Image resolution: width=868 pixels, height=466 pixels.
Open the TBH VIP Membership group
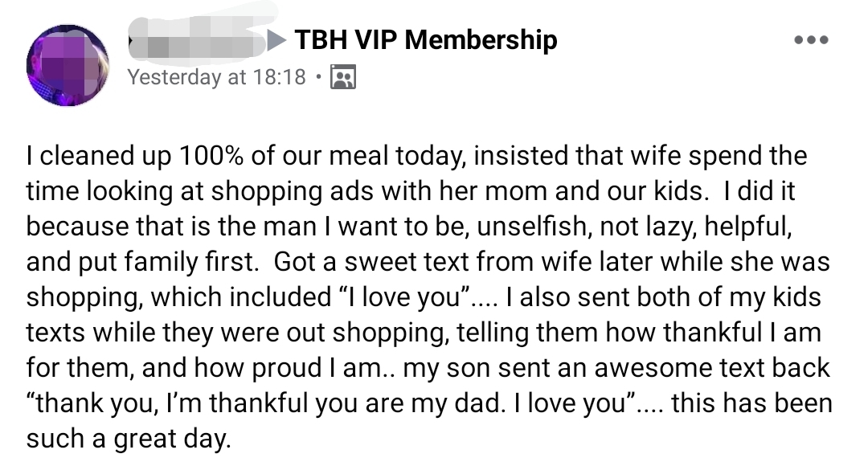[426, 39]
